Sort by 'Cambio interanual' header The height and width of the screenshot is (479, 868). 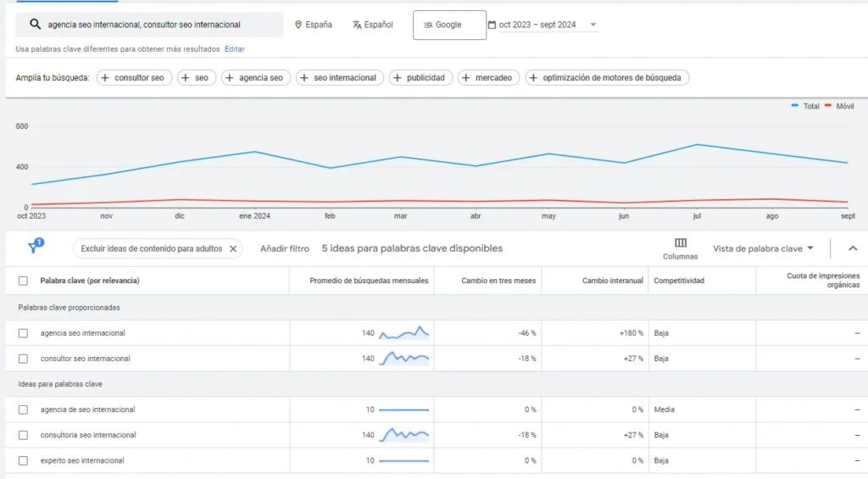point(612,281)
